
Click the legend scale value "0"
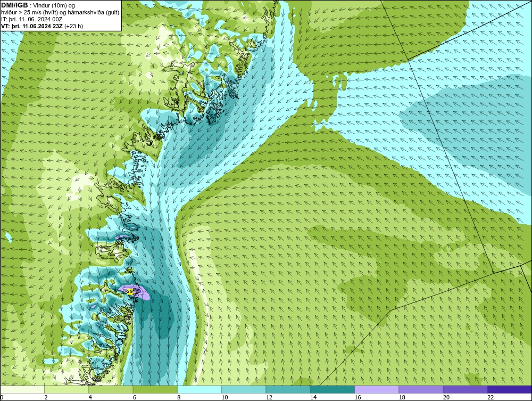pyautogui.click(x=2, y=398)
